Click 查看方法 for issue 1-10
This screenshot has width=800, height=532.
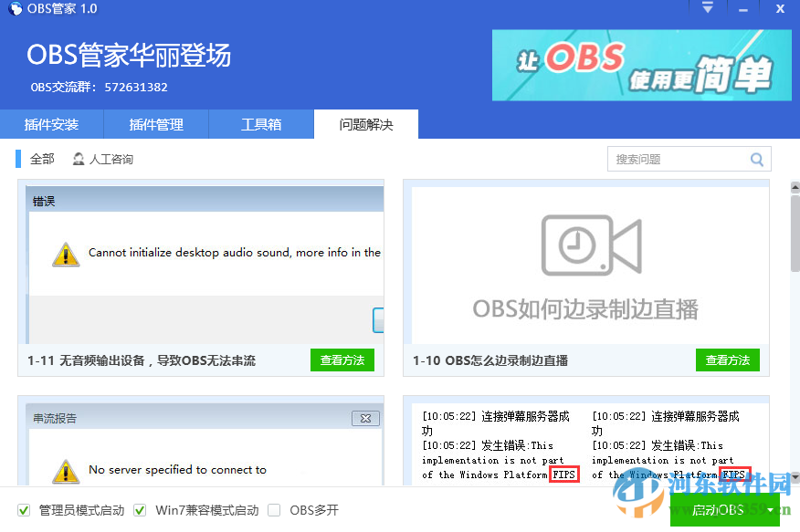tap(728, 360)
